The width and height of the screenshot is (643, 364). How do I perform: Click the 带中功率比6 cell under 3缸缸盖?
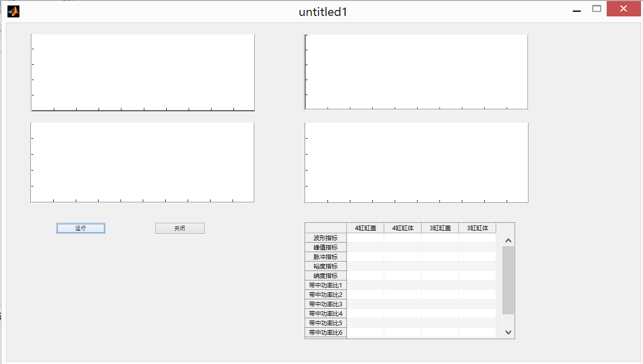coord(440,332)
